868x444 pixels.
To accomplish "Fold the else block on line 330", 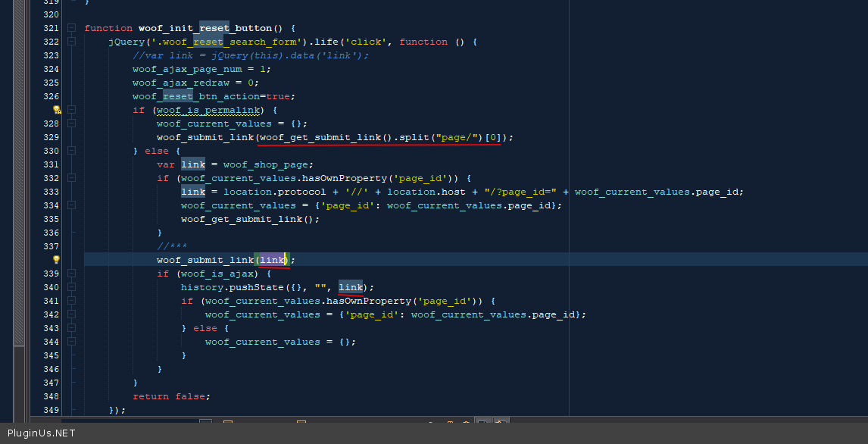I will (71, 151).
